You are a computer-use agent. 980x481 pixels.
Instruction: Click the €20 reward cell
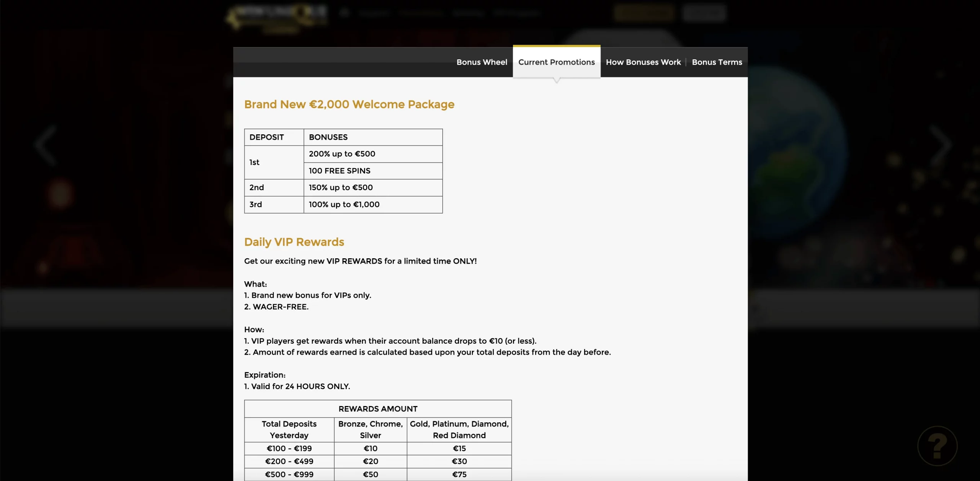[x=371, y=461]
